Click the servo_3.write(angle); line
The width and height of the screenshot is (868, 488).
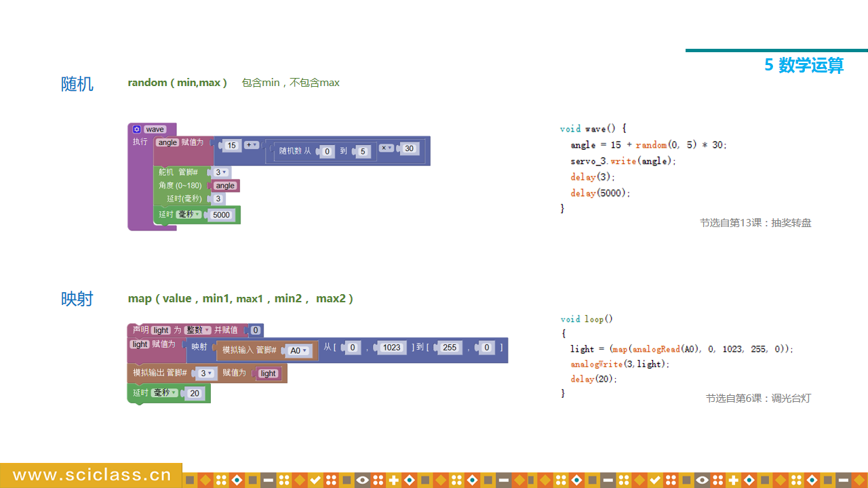pyautogui.click(x=623, y=161)
